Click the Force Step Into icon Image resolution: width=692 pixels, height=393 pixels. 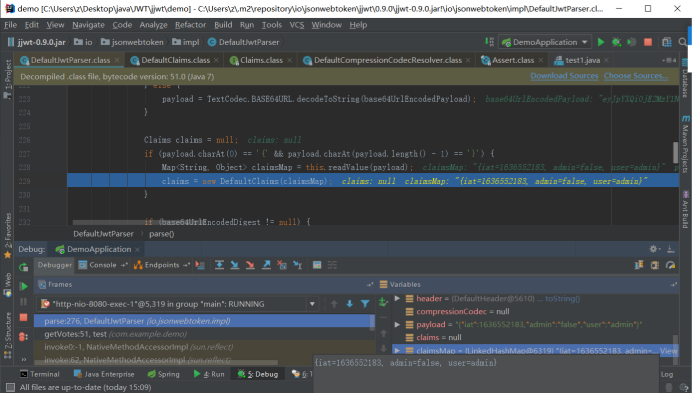(250, 265)
